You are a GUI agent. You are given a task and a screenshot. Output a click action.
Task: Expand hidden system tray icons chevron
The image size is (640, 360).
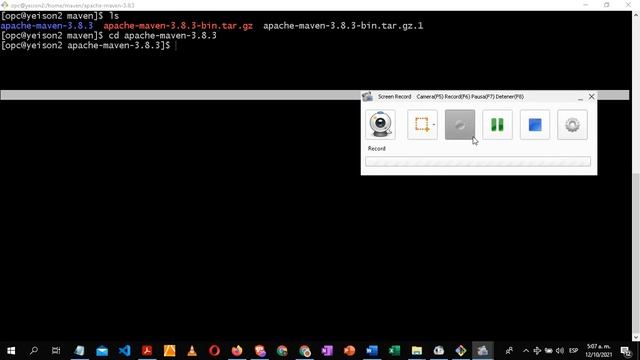[x=526, y=351]
